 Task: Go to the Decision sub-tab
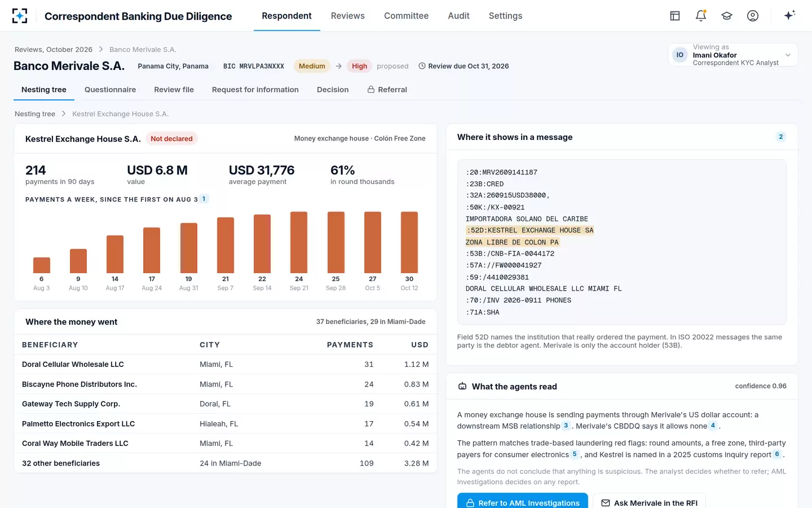pos(333,90)
